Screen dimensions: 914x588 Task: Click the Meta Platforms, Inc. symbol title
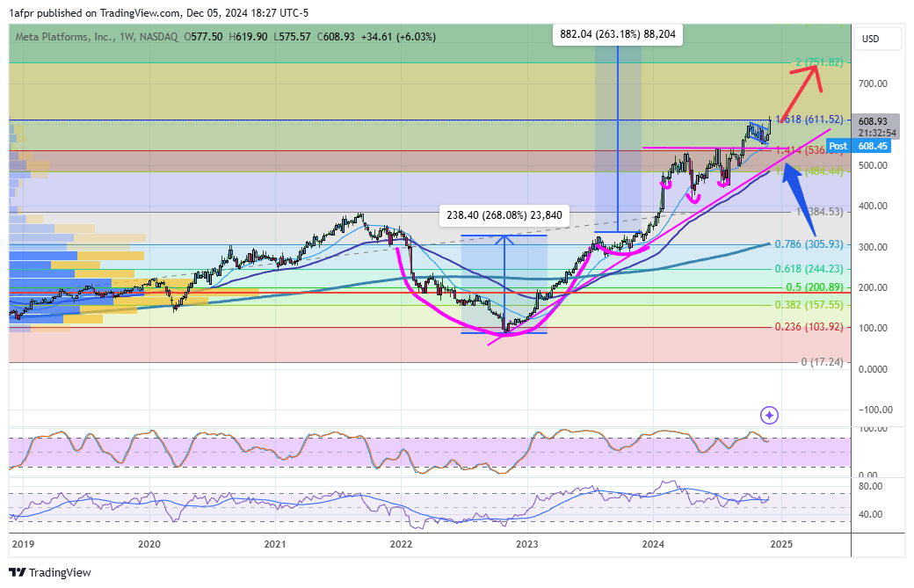coord(65,37)
